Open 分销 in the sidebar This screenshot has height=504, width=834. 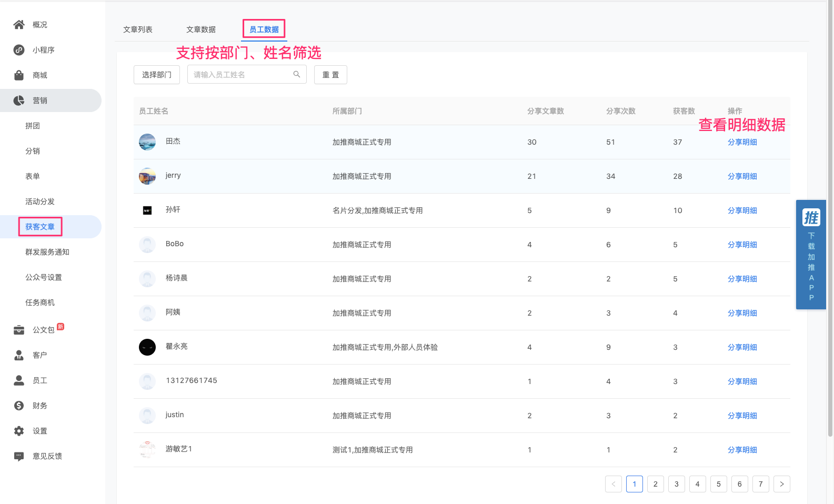coord(33,151)
